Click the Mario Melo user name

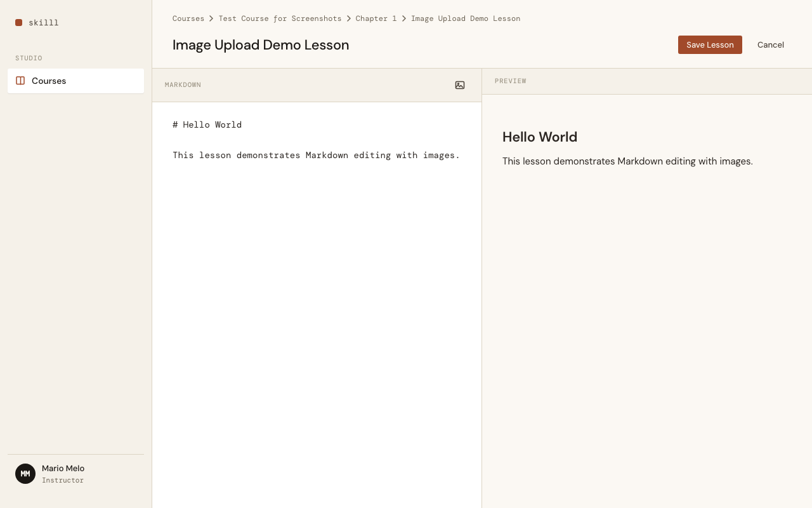63,468
